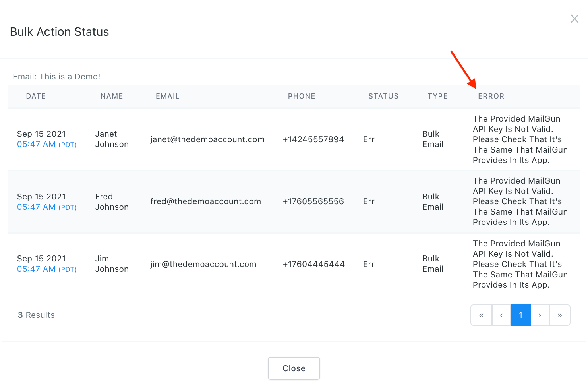The height and width of the screenshot is (387, 588).
Task: Go to first page using double-left arrow
Action: tap(481, 315)
